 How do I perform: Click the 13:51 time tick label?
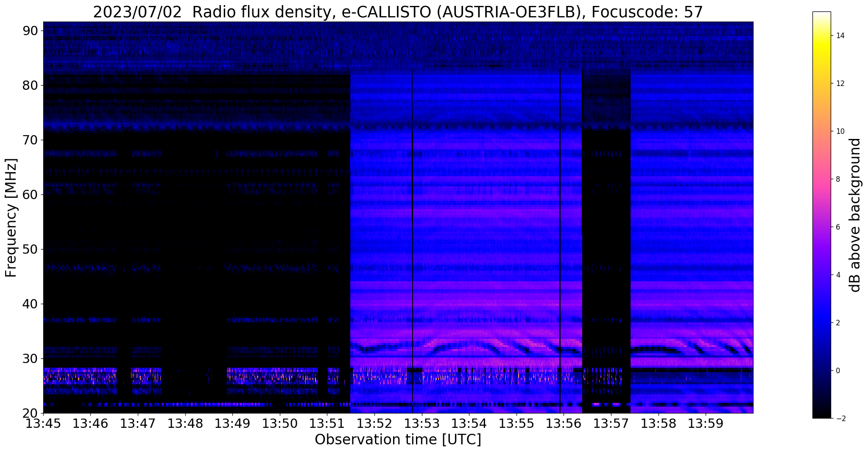(327, 423)
